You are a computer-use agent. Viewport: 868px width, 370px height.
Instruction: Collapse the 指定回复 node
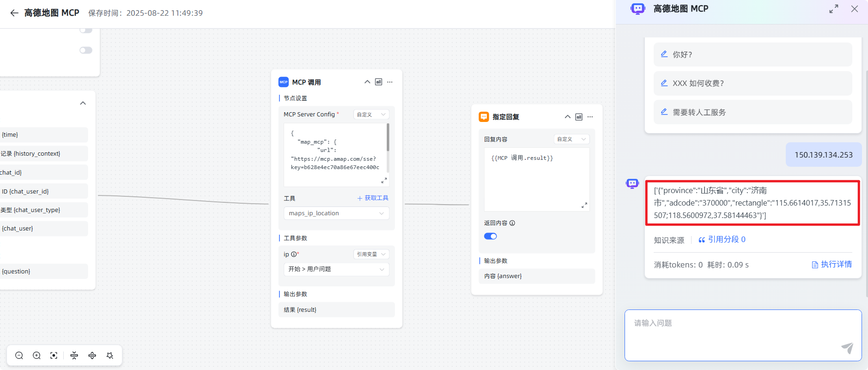click(x=567, y=117)
